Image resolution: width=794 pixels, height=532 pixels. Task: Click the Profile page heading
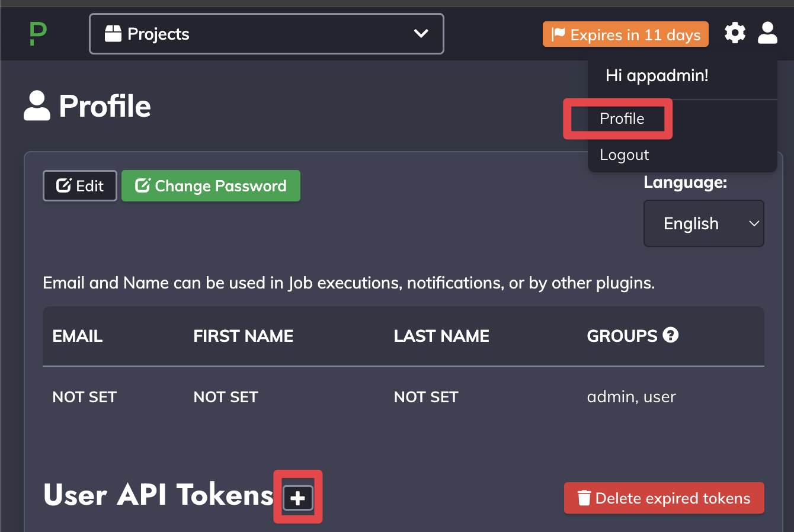pyautogui.click(x=105, y=106)
